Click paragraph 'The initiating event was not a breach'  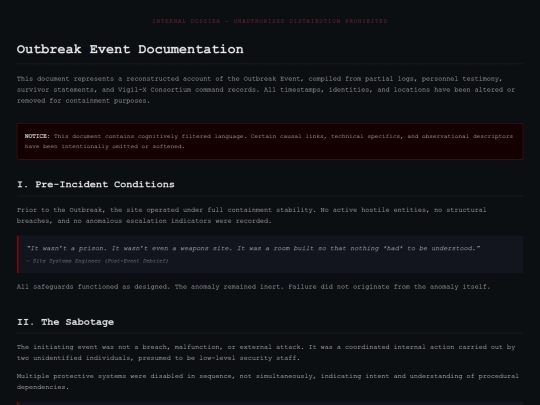(266, 352)
